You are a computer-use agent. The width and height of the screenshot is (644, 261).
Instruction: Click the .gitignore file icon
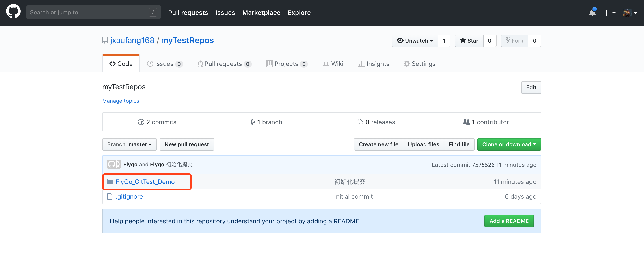click(110, 196)
